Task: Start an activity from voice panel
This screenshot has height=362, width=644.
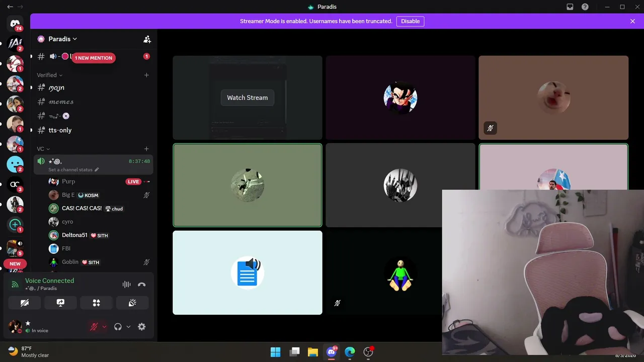Action: coord(96,303)
